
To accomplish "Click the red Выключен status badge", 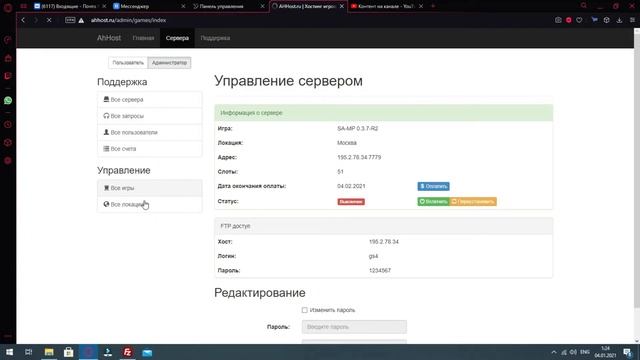I will coord(351,202).
